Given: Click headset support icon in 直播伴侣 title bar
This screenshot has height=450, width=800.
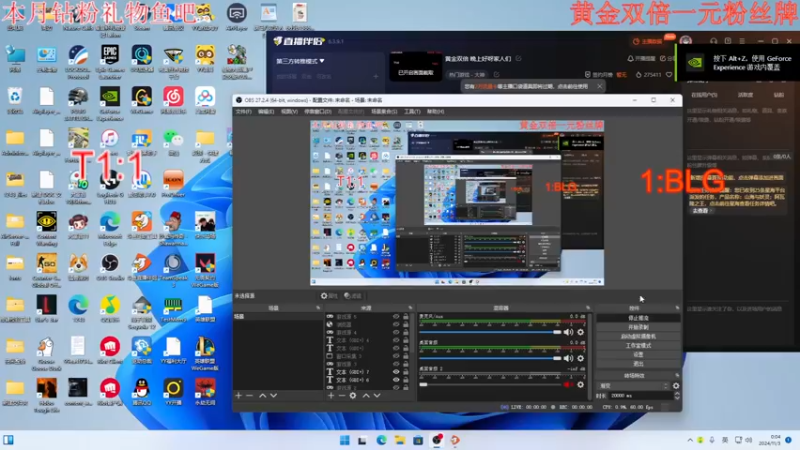Looking at the screenshot, I should tap(713, 41).
